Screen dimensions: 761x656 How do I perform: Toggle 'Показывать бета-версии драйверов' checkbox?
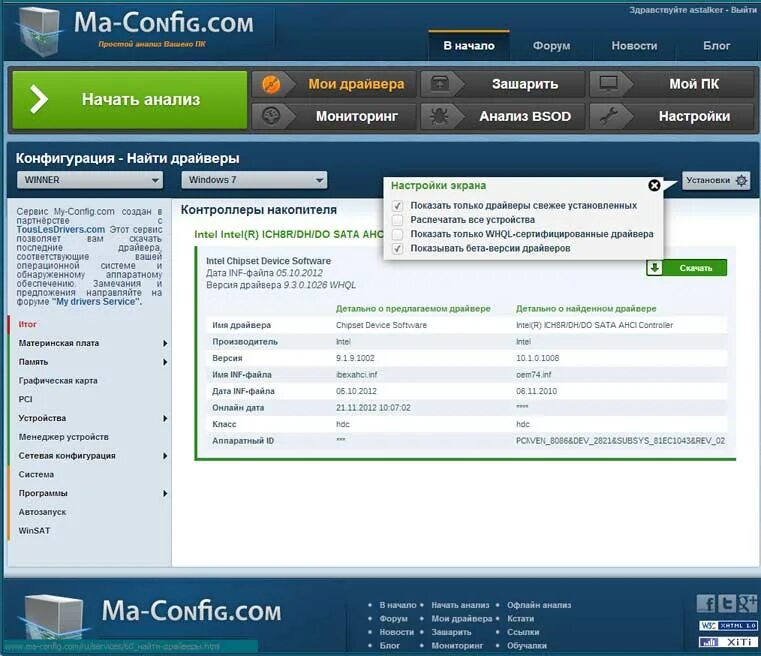pos(397,248)
